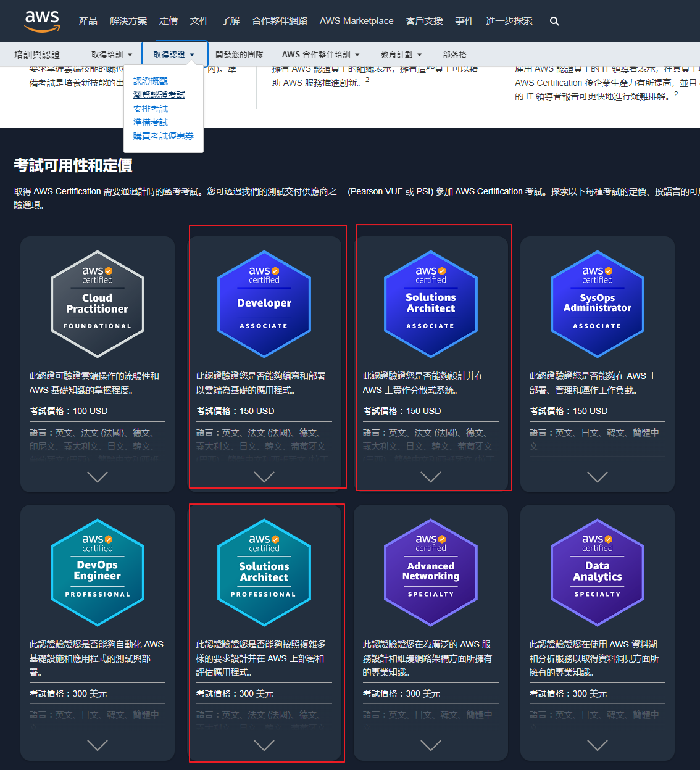The image size is (700, 770).
Task: Click SysOps card price 150 USD
Action: 569,411
